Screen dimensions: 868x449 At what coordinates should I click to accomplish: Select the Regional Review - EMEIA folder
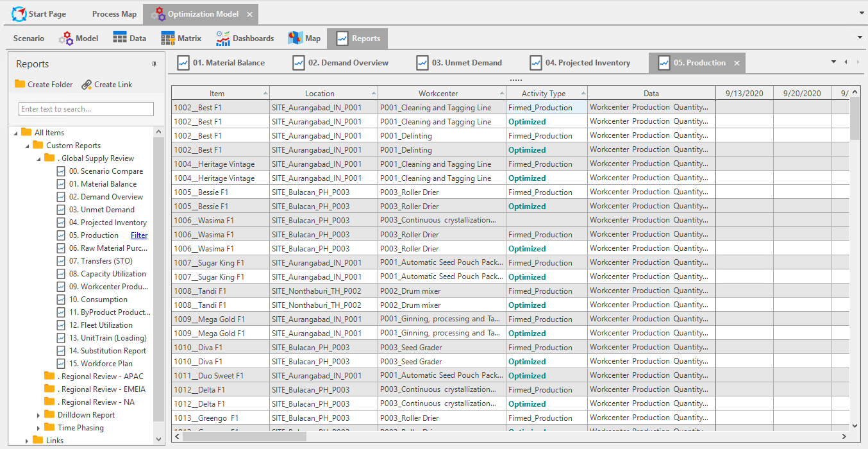95,389
